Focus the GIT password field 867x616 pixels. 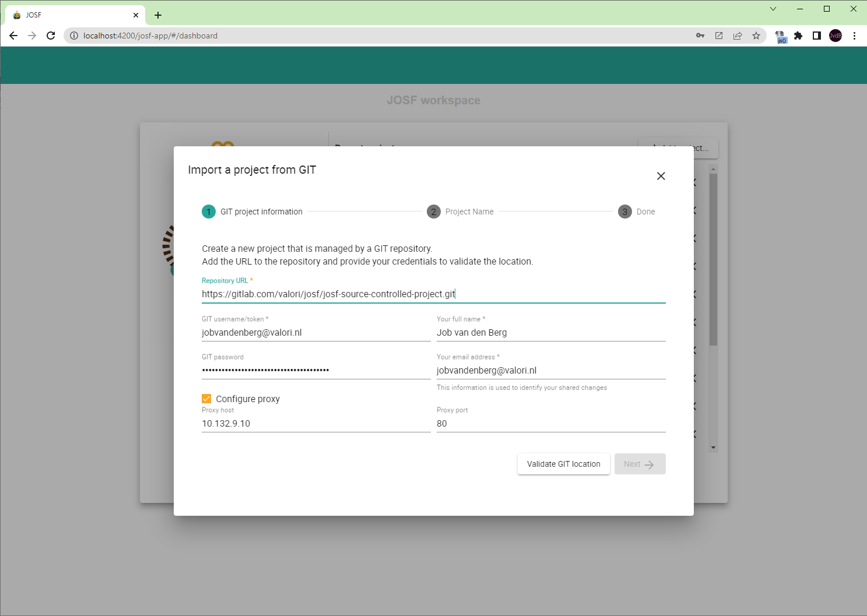[315, 370]
